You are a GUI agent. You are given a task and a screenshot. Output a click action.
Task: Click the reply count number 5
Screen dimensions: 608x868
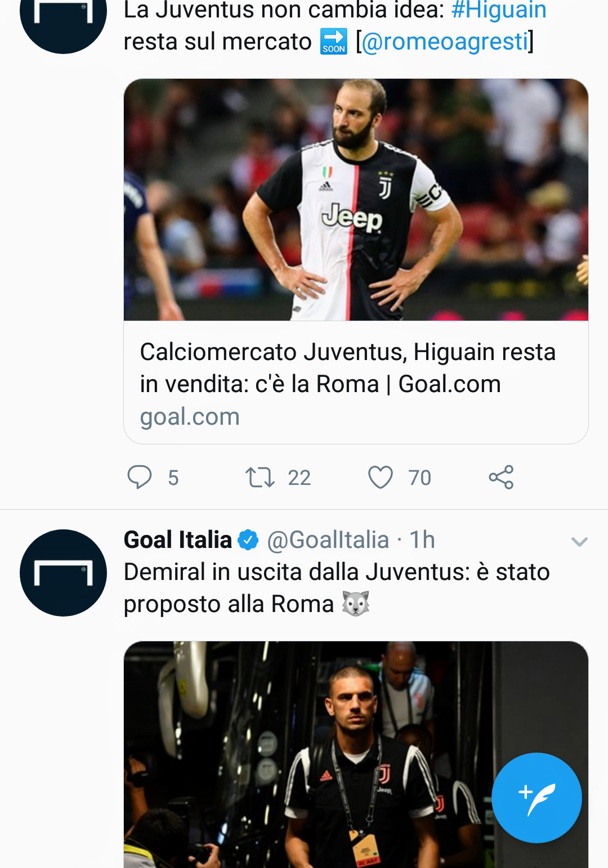173,478
